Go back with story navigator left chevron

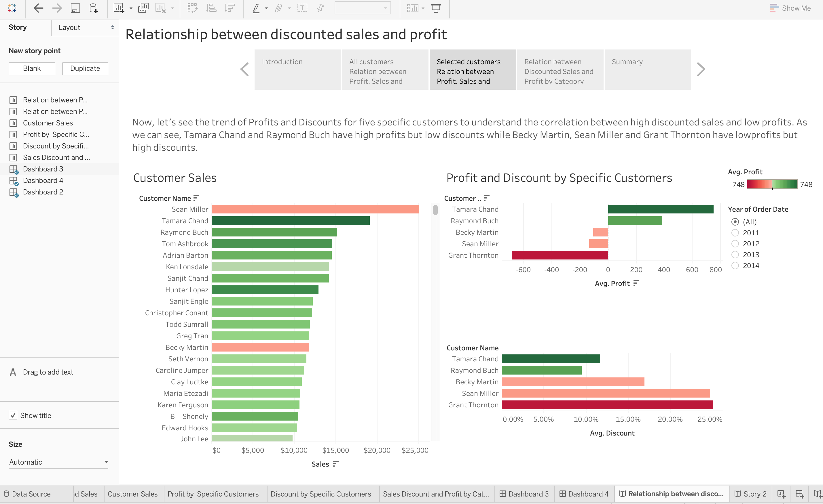244,69
